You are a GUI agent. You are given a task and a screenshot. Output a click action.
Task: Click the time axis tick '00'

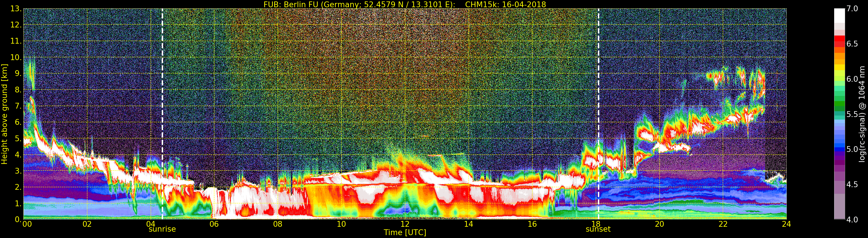(x=27, y=224)
